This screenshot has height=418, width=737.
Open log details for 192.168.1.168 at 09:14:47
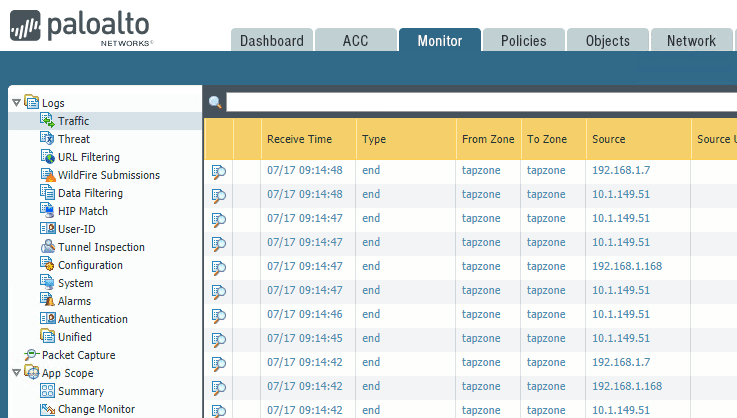pos(219,268)
